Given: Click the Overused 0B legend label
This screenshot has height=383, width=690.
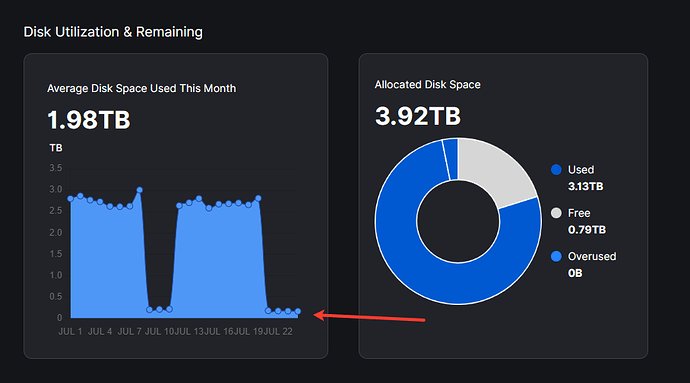Looking at the screenshot, I should click(592, 265).
